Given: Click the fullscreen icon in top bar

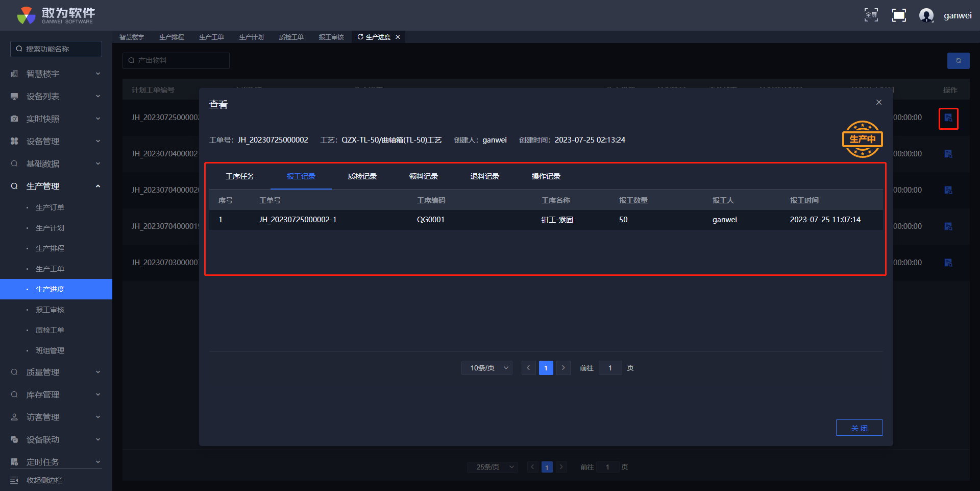Looking at the screenshot, I should coord(871,15).
